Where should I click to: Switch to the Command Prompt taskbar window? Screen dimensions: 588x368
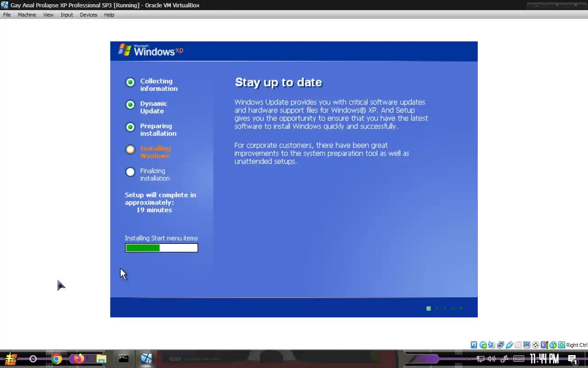124,359
